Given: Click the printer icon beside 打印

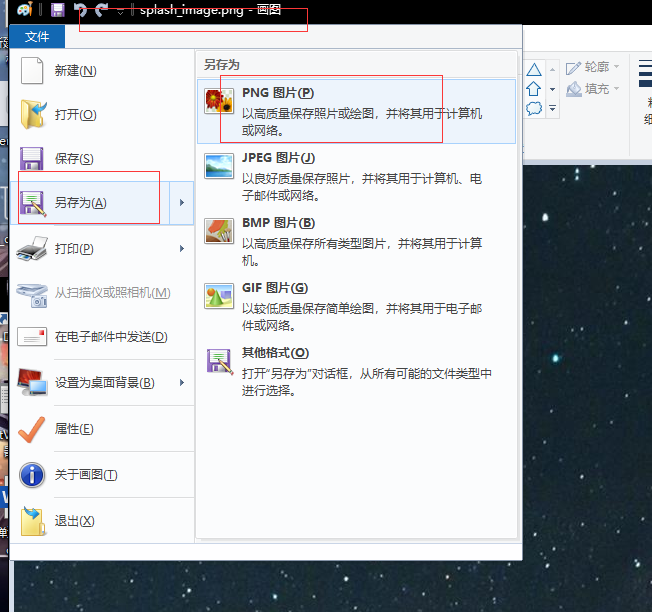Looking at the screenshot, I should pos(32,249).
